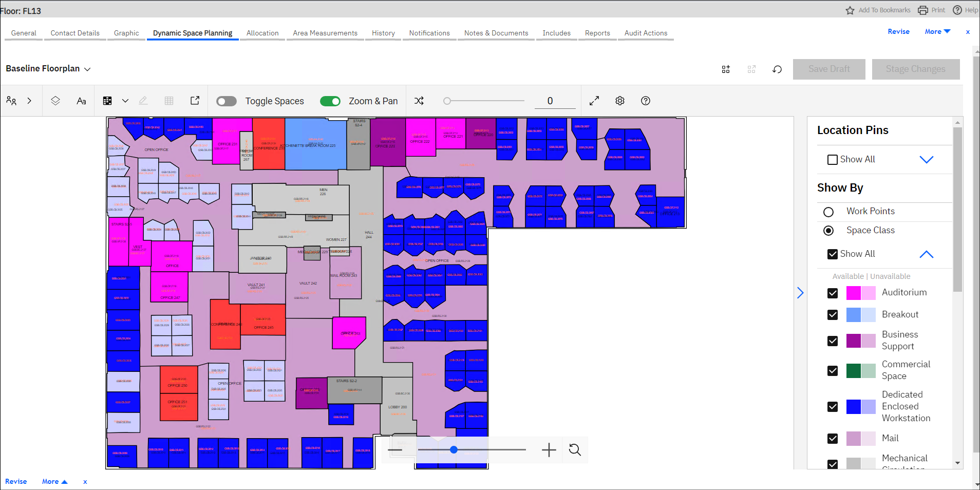Open the Notifications tab
The image size is (980, 490).
(x=428, y=33)
